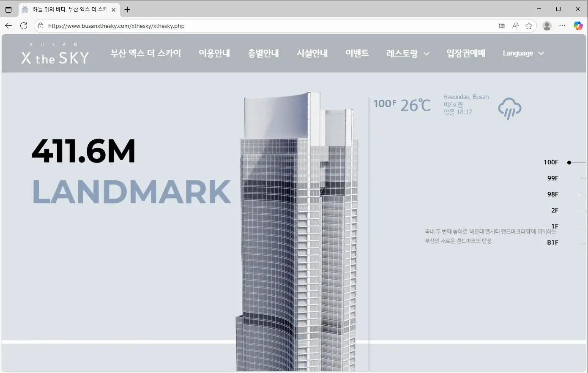This screenshot has width=588, height=373.
Task: Open the 시설안내 menu item
Action: click(312, 53)
